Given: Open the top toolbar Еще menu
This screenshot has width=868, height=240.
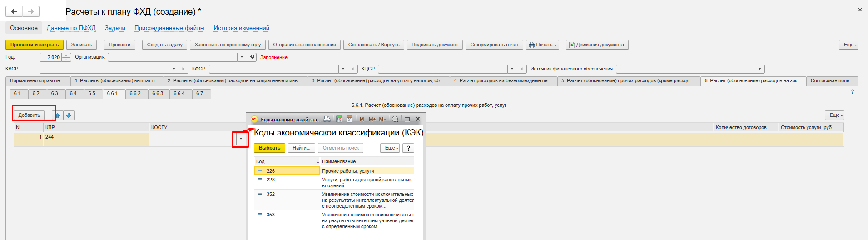Looking at the screenshot, I should click(x=848, y=45).
